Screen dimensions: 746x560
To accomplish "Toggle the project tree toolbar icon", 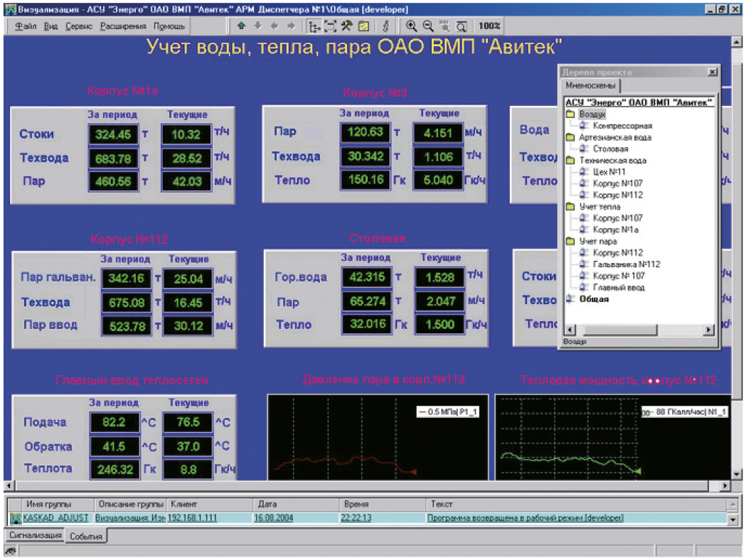I will point(314,26).
